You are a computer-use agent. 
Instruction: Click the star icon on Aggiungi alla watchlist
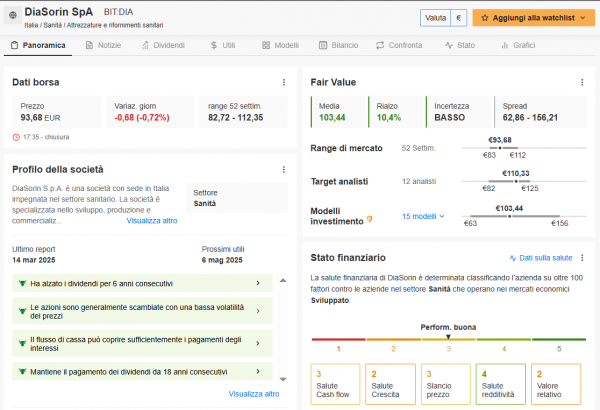pos(484,18)
